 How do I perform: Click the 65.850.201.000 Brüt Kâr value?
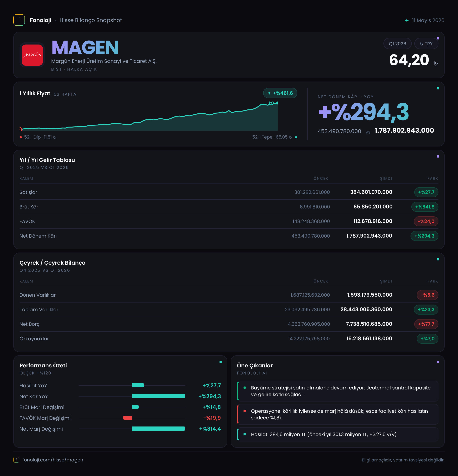point(373,207)
